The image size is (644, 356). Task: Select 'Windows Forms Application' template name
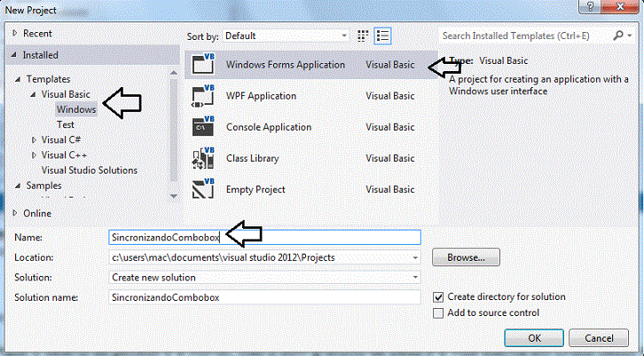click(286, 65)
